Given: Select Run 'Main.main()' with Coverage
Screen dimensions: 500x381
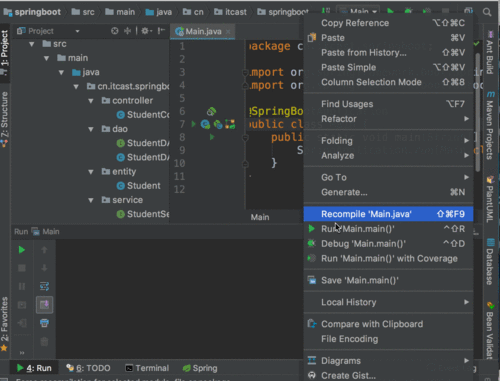Looking at the screenshot, I should click(388, 258).
